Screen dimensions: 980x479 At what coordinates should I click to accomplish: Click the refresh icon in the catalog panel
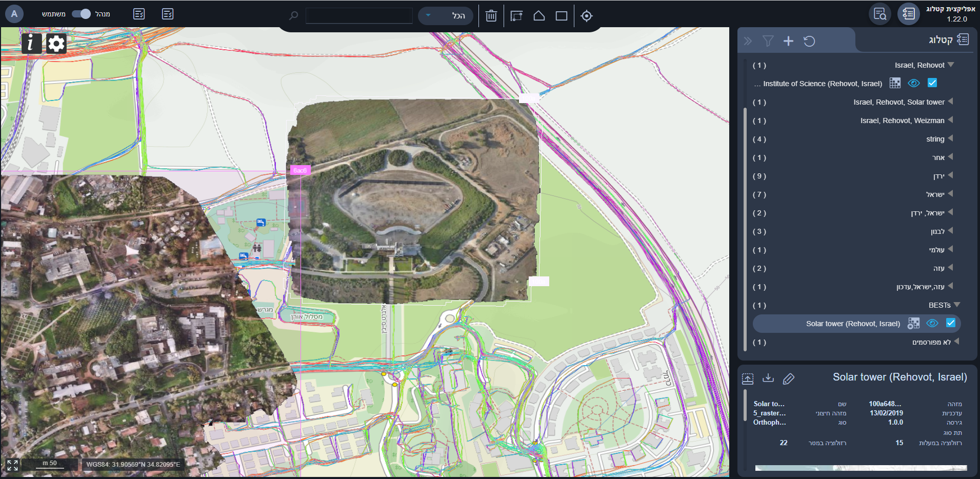pos(810,41)
